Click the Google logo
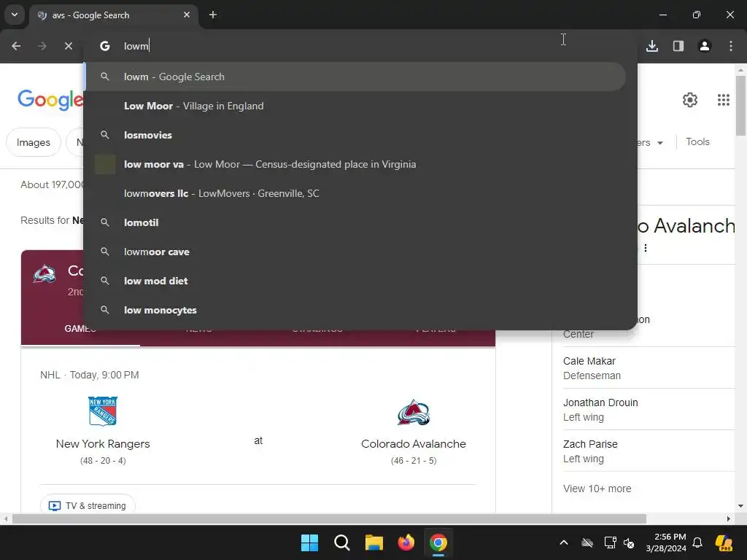 (50, 100)
